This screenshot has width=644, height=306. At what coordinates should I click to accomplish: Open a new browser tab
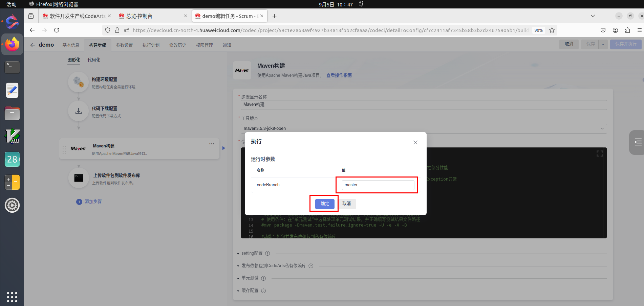(274, 16)
